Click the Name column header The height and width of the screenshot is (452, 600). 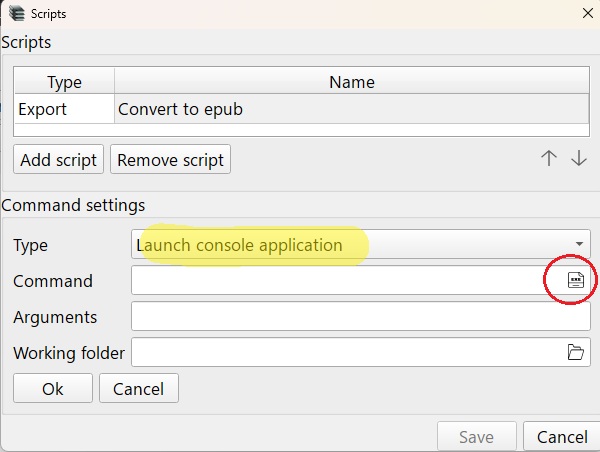point(352,82)
